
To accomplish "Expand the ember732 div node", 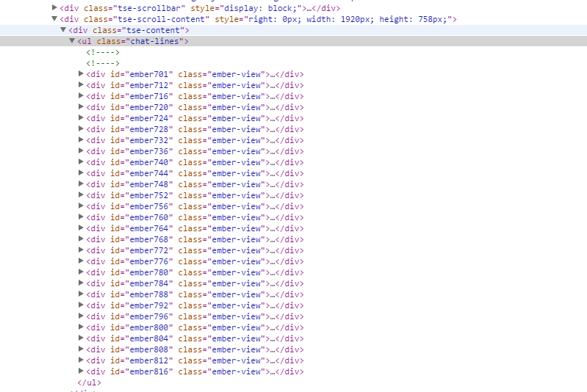I will pyautogui.click(x=81, y=140).
